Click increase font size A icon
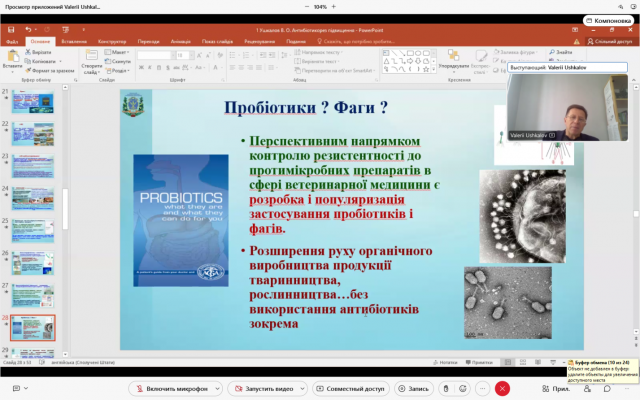The image size is (640, 400). [199, 55]
